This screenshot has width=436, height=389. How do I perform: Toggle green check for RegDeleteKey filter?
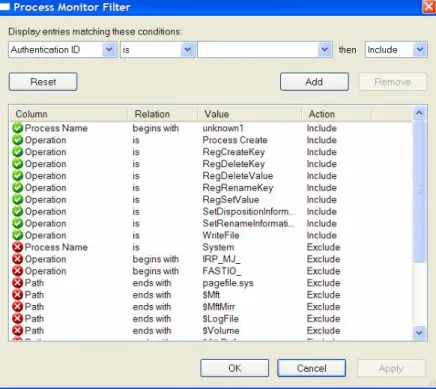click(17, 164)
